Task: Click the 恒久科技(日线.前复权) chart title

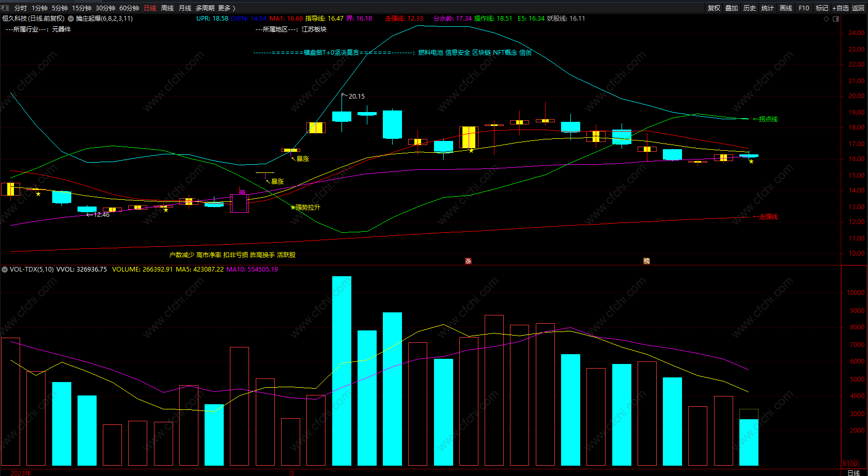Action: (33, 19)
